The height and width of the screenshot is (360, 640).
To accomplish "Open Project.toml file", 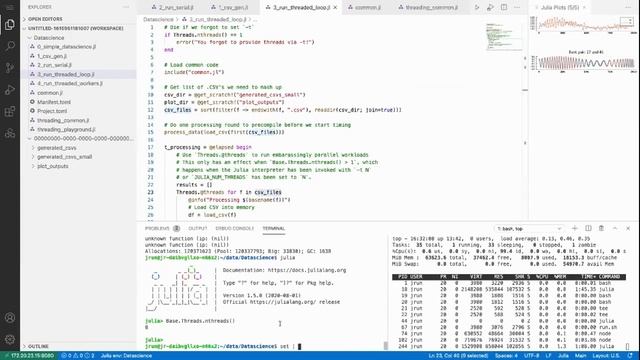I will (x=78, y=111).
